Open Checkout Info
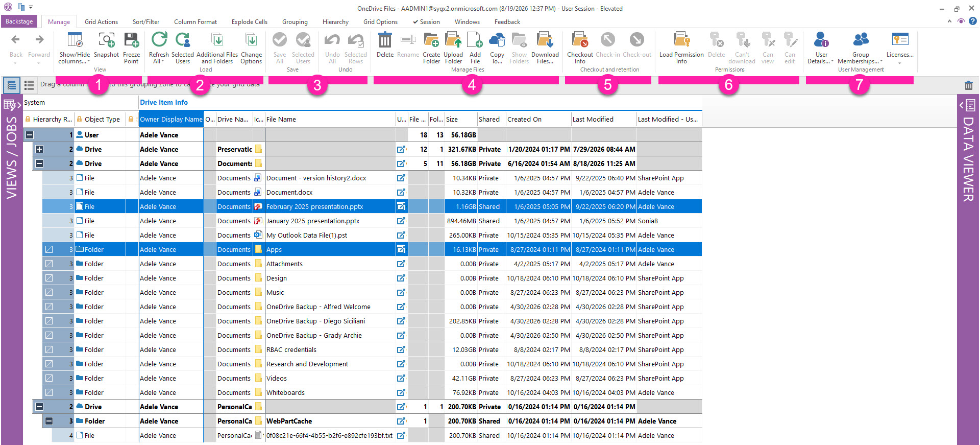 [x=580, y=48]
